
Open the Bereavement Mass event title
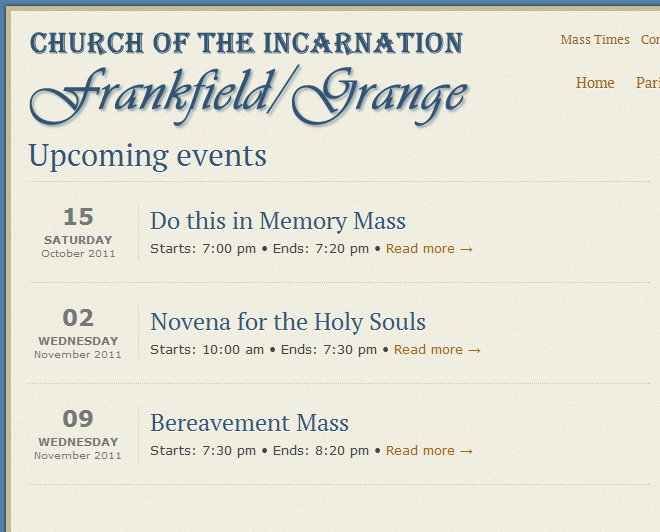250,423
